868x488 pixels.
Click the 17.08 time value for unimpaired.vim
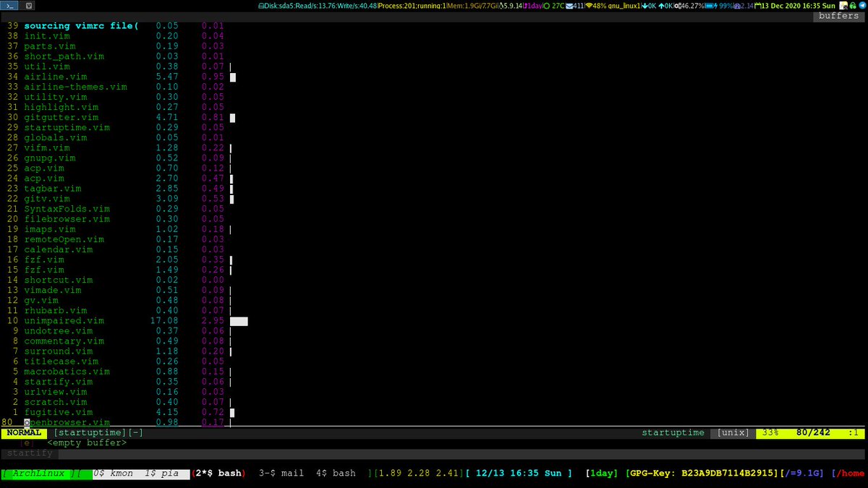165,321
